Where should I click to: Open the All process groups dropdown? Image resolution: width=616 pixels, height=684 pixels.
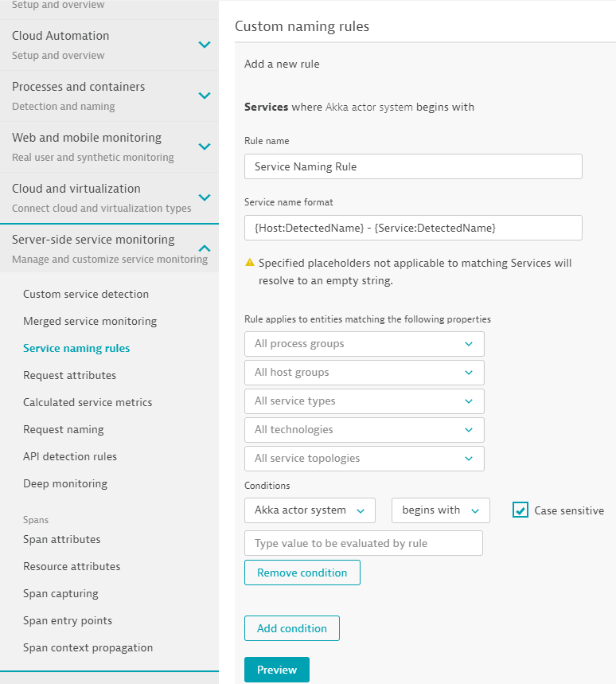364,344
